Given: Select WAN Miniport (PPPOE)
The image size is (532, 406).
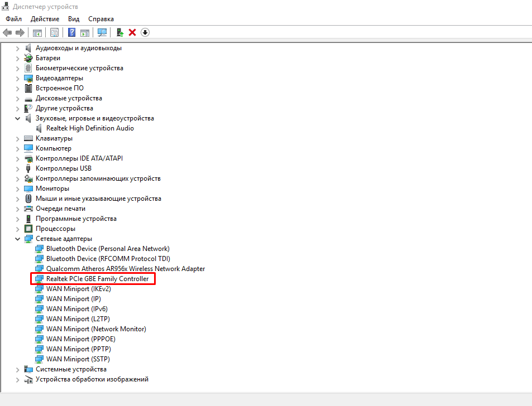Looking at the screenshot, I should coord(81,339).
